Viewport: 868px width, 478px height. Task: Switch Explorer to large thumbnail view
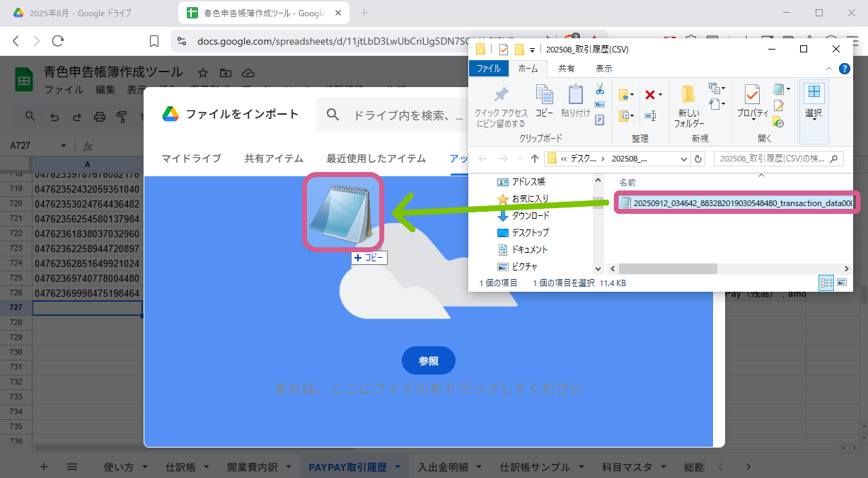pos(840,283)
